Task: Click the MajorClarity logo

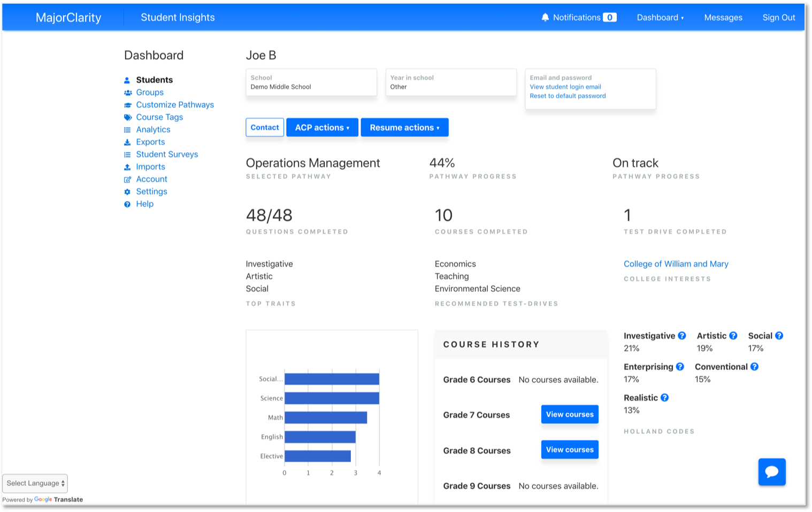Action: tap(68, 17)
